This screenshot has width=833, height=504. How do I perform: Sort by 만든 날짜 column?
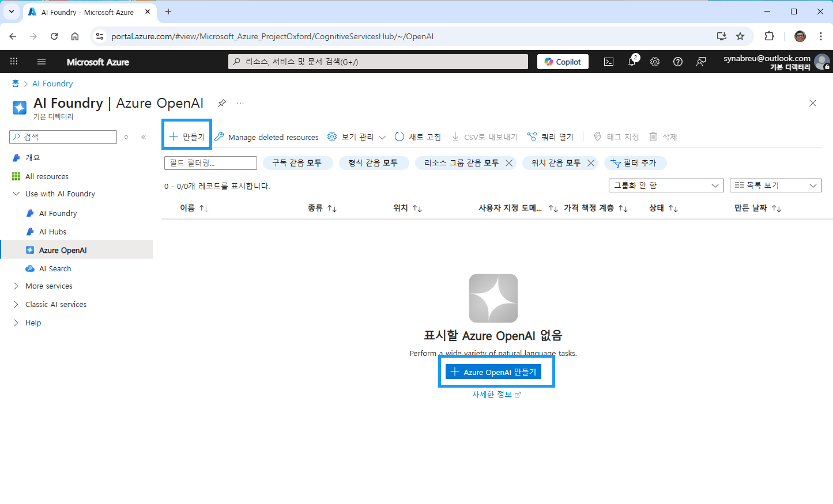point(757,208)
